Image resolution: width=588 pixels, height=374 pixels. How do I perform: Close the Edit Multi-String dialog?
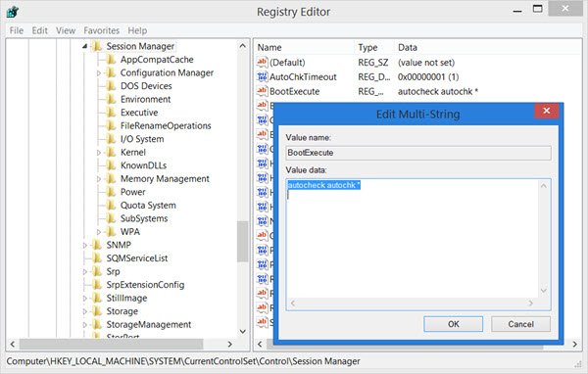pos(547,111)
